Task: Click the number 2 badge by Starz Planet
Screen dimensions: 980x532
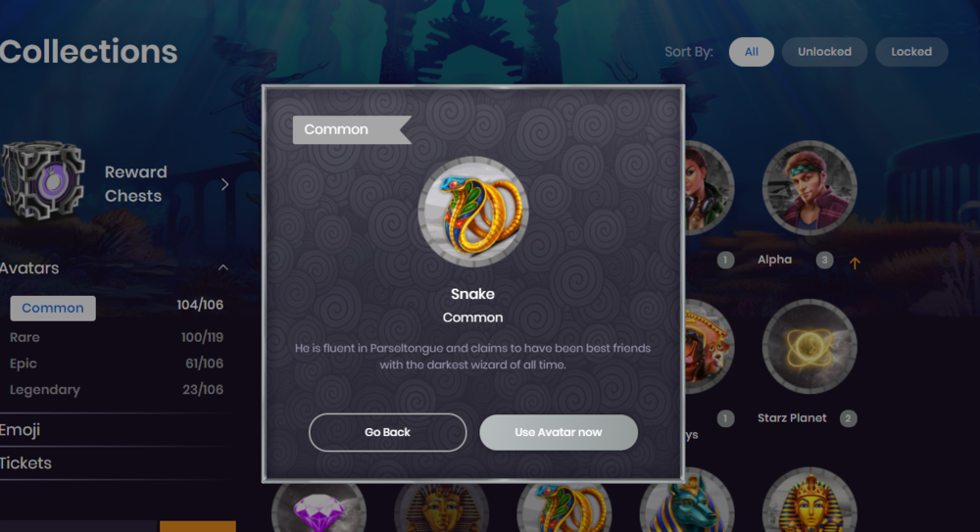Action: click(x=848, y=418)
